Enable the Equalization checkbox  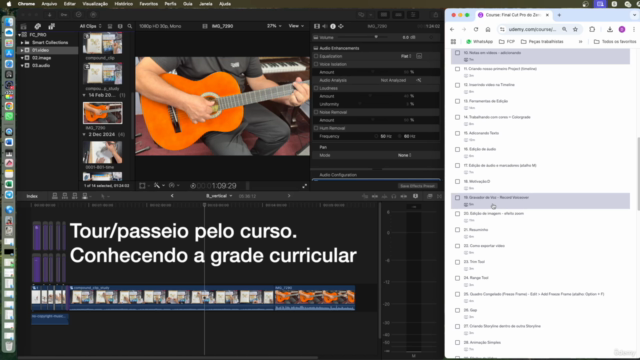(316, 56)
